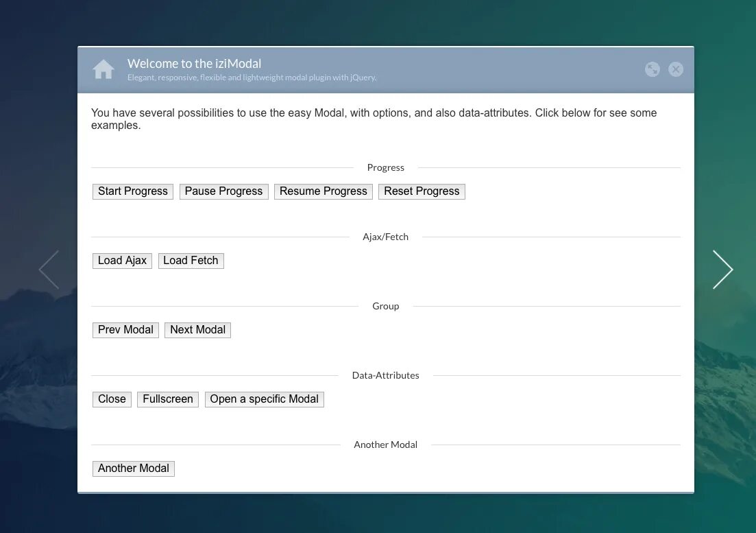This screenshot has height=533, width=756.
Task: Click the Ajax/Fetch section heading
Action: click(386, 237)
